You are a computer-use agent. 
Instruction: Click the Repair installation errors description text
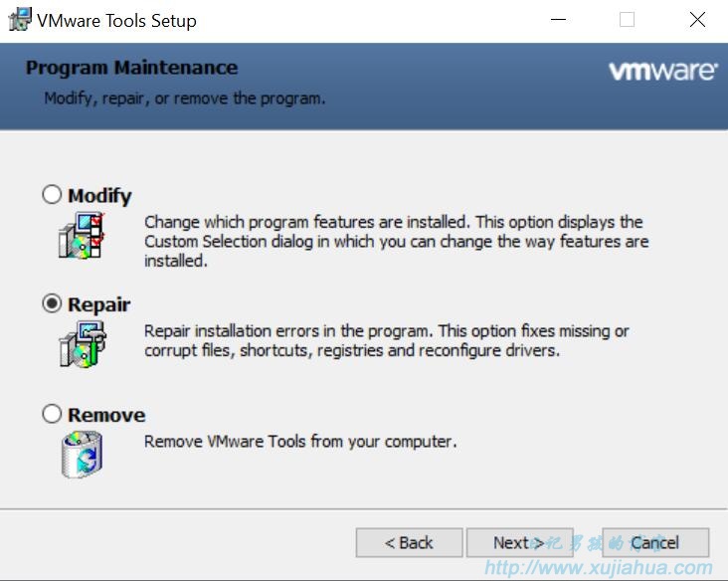pos(386,340)
